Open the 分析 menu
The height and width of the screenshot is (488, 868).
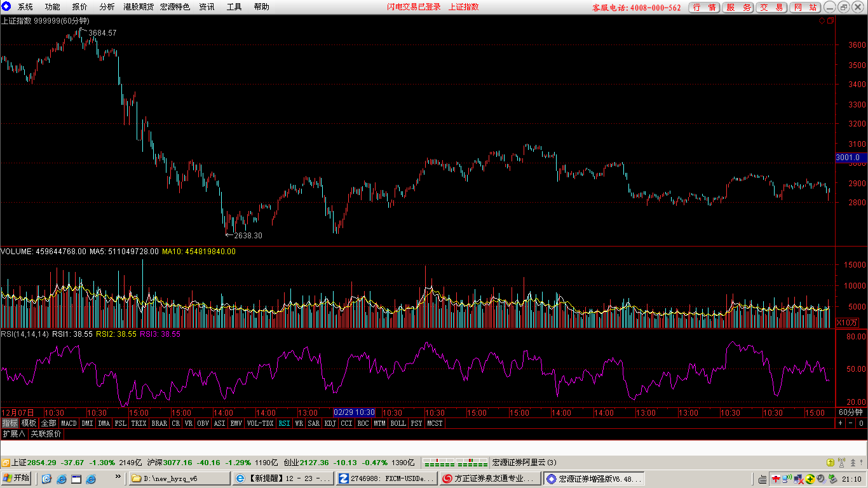[107, 7]
